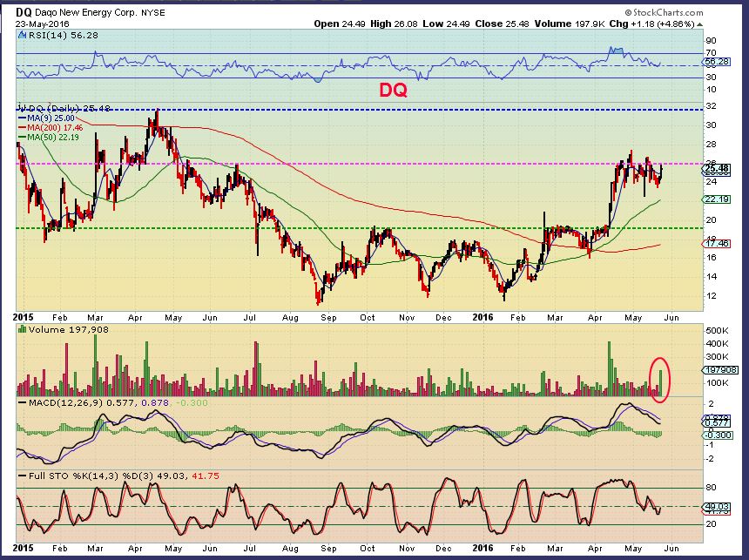Screen dimensions: 749x560
Task: Click the 17.46 red moving average price tag
Action: tap(717, 243)
